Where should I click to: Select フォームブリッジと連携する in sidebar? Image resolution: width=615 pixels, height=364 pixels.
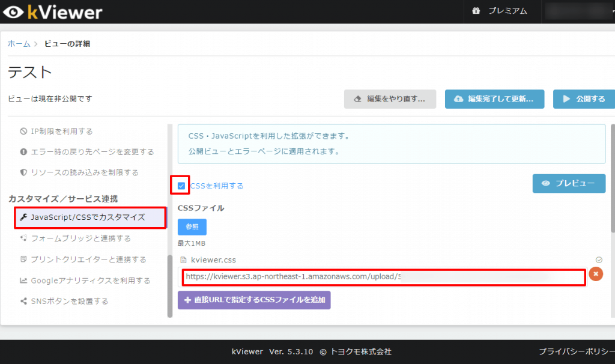tap(80, 238)
